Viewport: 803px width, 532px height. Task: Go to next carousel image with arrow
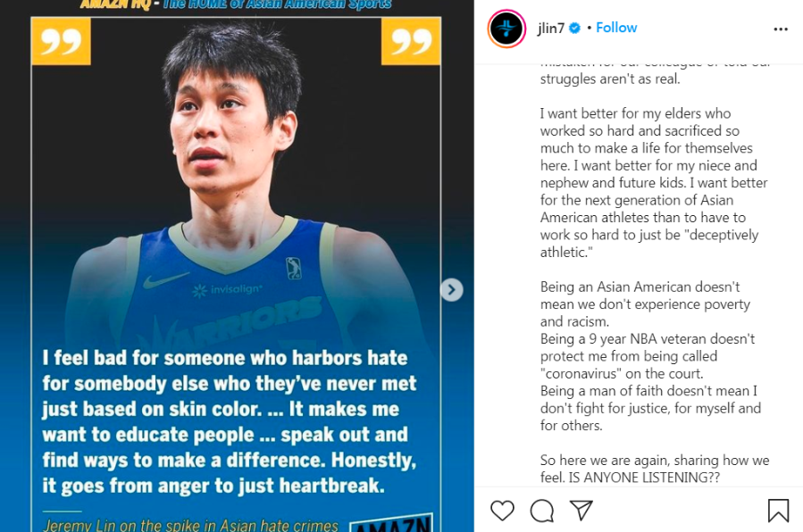[451, 290]
